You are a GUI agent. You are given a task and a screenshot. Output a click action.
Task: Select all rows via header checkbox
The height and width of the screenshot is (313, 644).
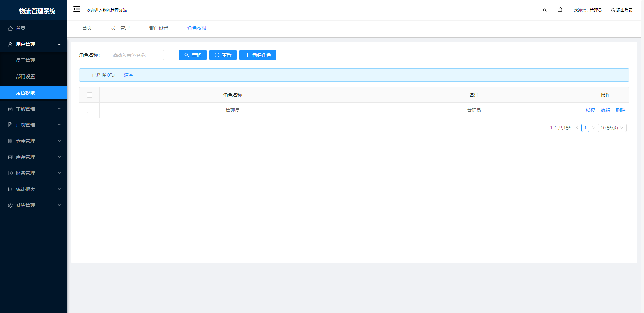[90, 95]
